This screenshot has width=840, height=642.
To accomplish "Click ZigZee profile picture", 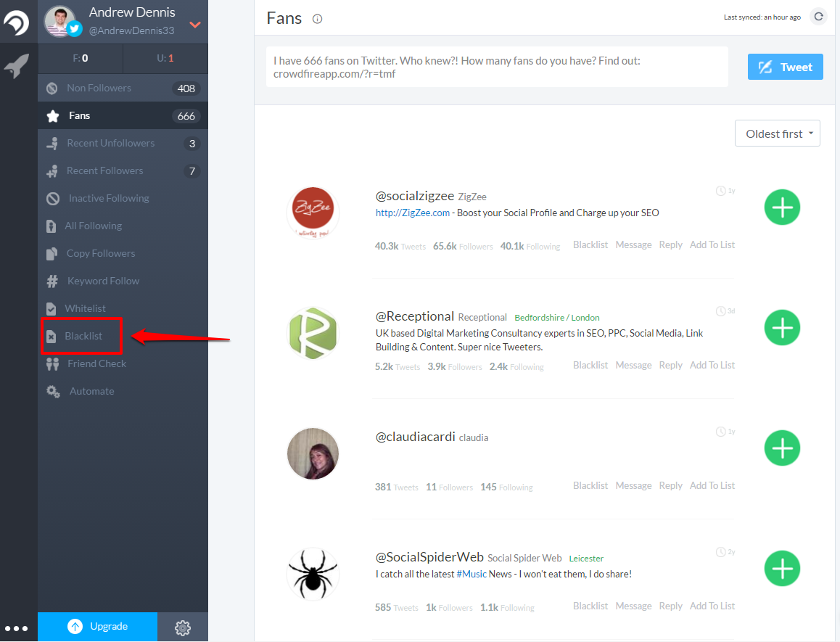I will click(x=313, y=213).
